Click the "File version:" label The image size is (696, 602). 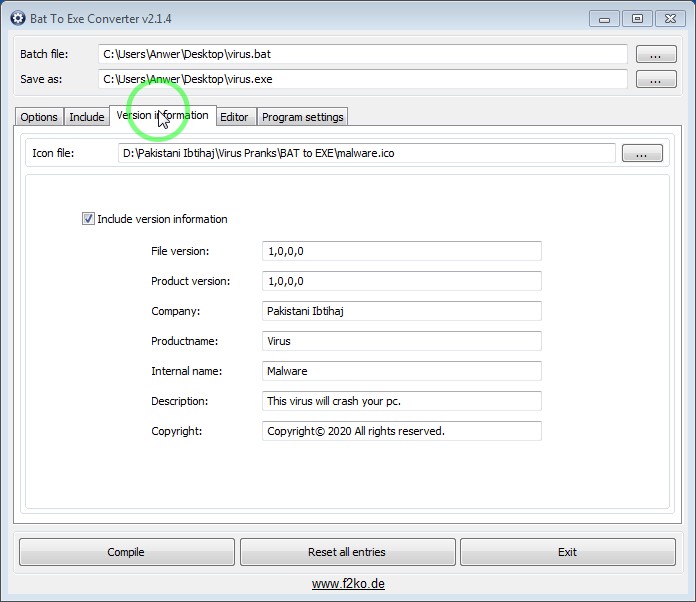tap(180, 251)
